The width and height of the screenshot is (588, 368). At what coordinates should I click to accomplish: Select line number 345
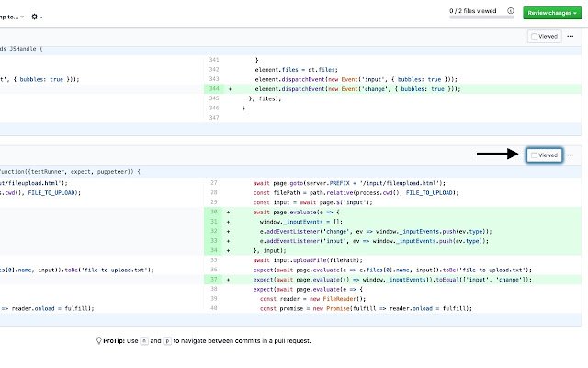coord(214,98)
